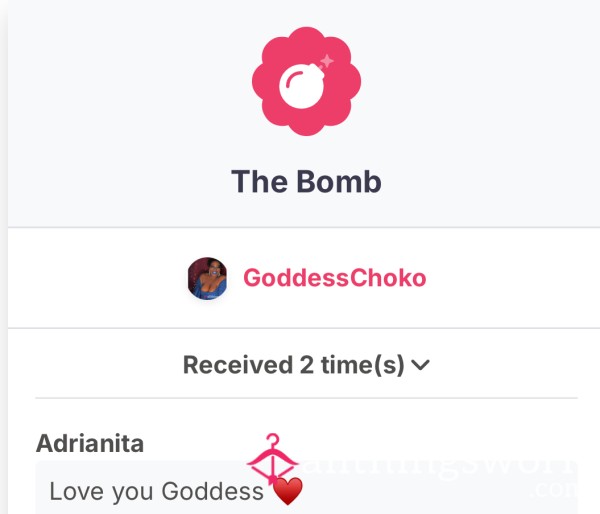Screen dimensions: 600x514
Task: Collapse the received times section with its arrow
Action: 421,365
